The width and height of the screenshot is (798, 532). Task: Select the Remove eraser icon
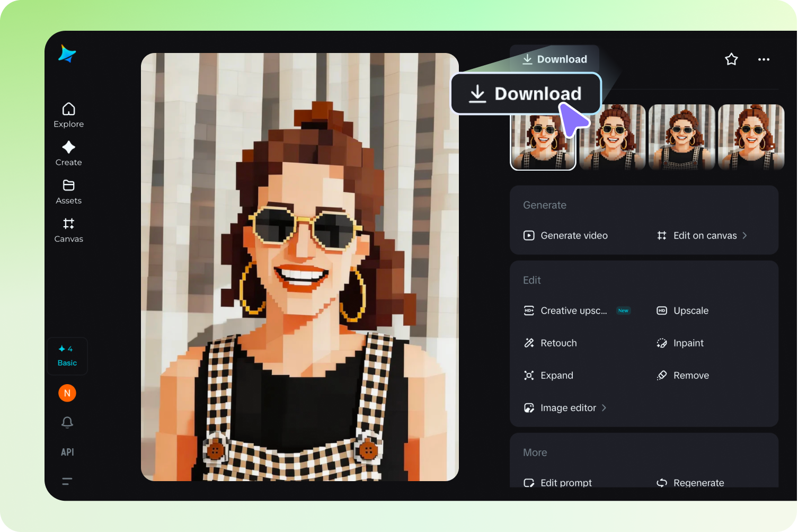(661, 375)
